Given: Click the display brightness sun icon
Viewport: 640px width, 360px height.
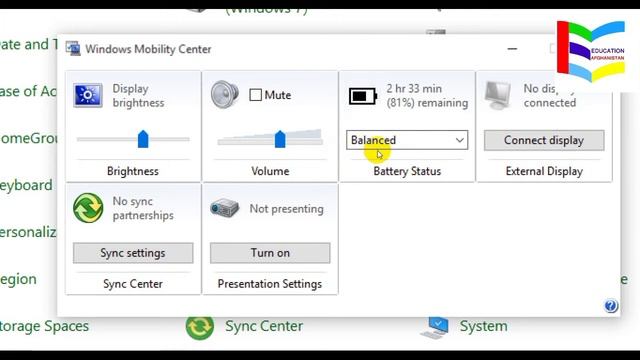Looking at the screenshot, I should point(88,95).
